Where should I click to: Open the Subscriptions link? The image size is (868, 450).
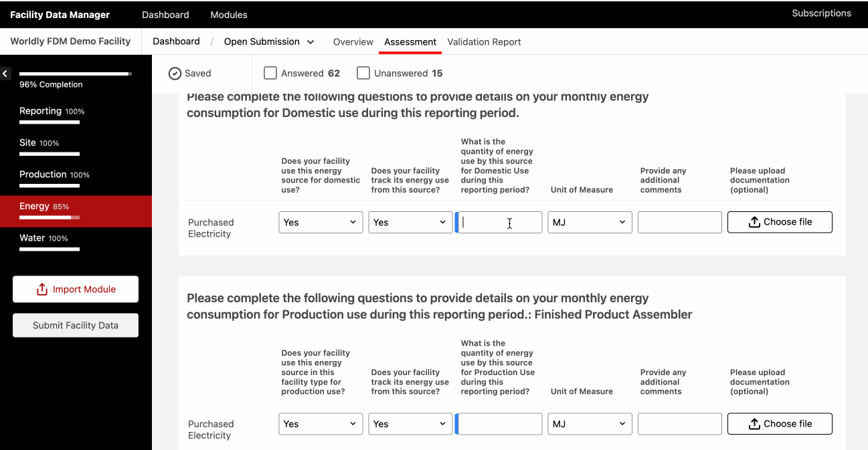click(x=821, y=13)
